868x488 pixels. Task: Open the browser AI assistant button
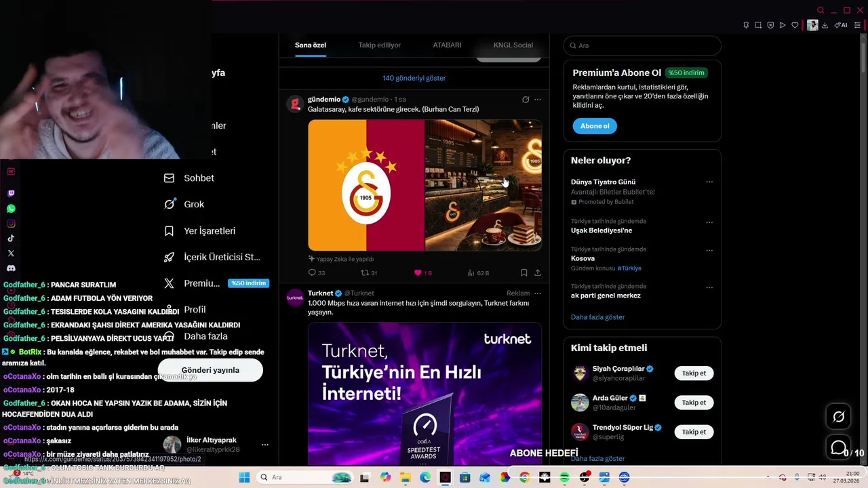coord(841,25)
